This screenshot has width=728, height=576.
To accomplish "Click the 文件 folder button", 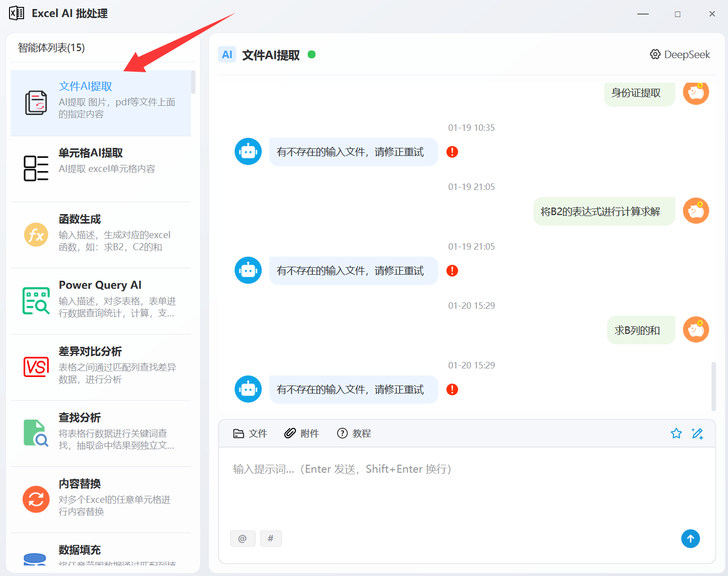I will click(x=250, y=434).
